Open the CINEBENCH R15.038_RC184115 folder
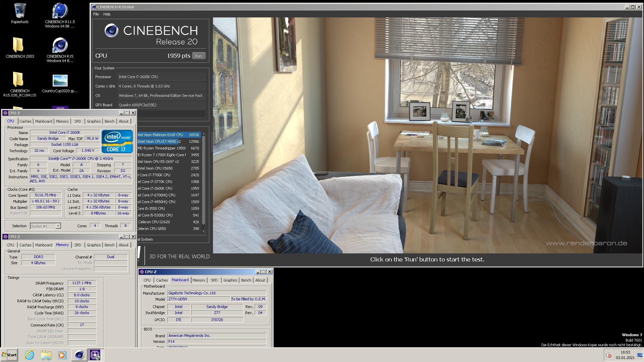 pyautogui.click(x=19, y=84)
